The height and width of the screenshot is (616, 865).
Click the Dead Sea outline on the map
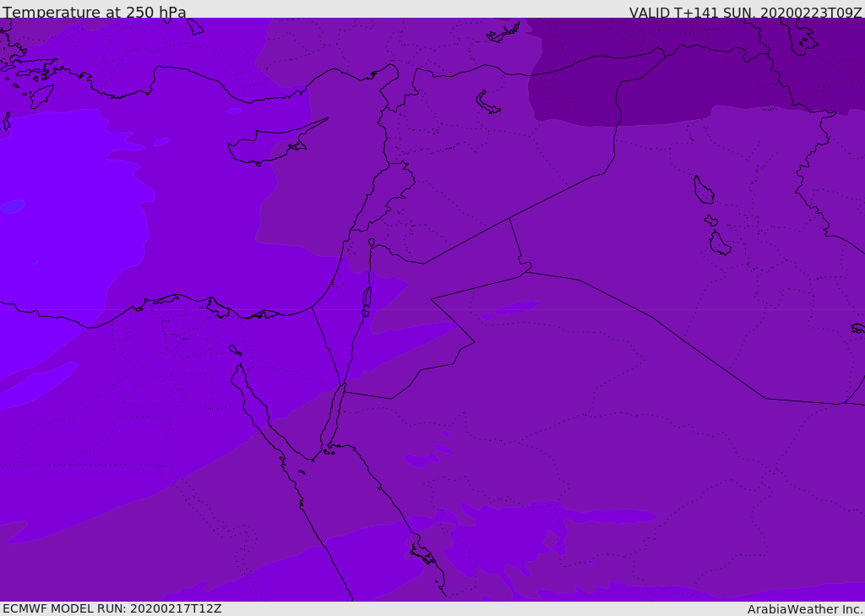click(367, 301)
